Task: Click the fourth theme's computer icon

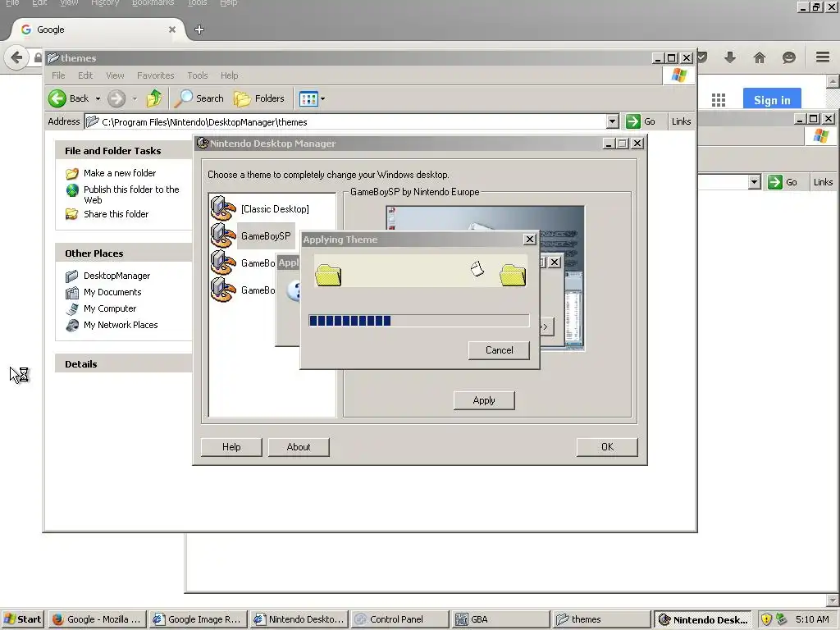Action: [x=223, y=290]
